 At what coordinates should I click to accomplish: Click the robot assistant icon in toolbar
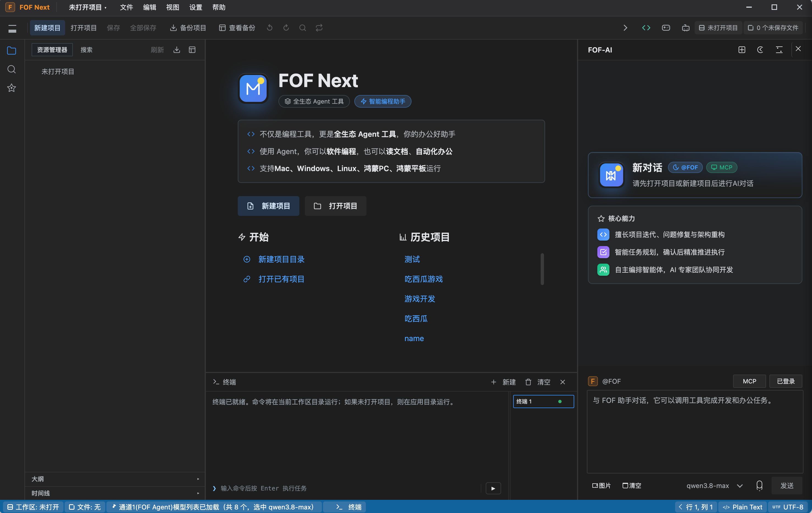click(x=686, y=28)
